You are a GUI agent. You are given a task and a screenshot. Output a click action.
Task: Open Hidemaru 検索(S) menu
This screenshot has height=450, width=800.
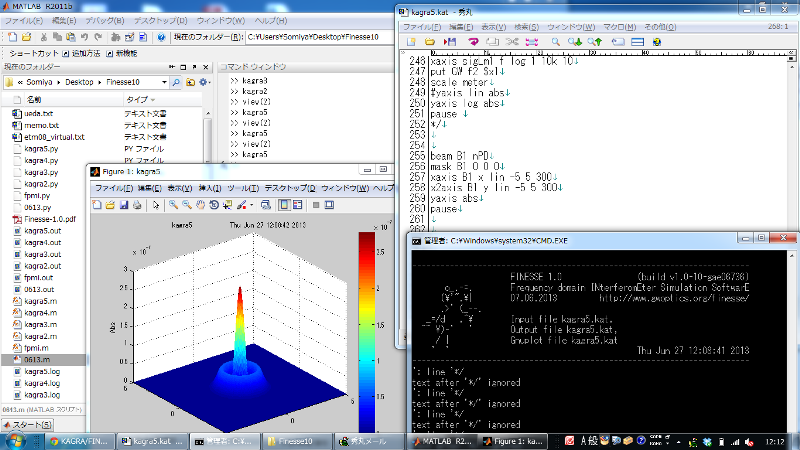click(x=526, y=27)
